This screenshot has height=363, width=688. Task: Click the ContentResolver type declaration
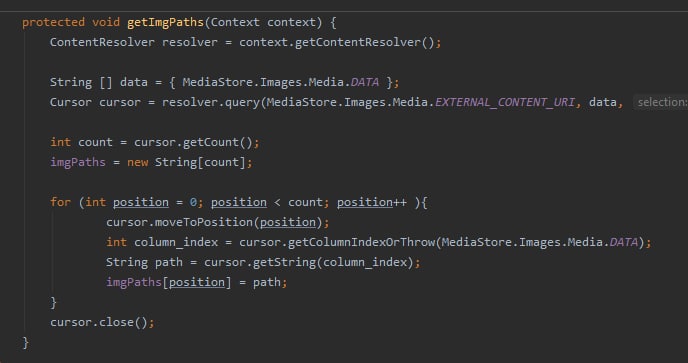(102, 43)
